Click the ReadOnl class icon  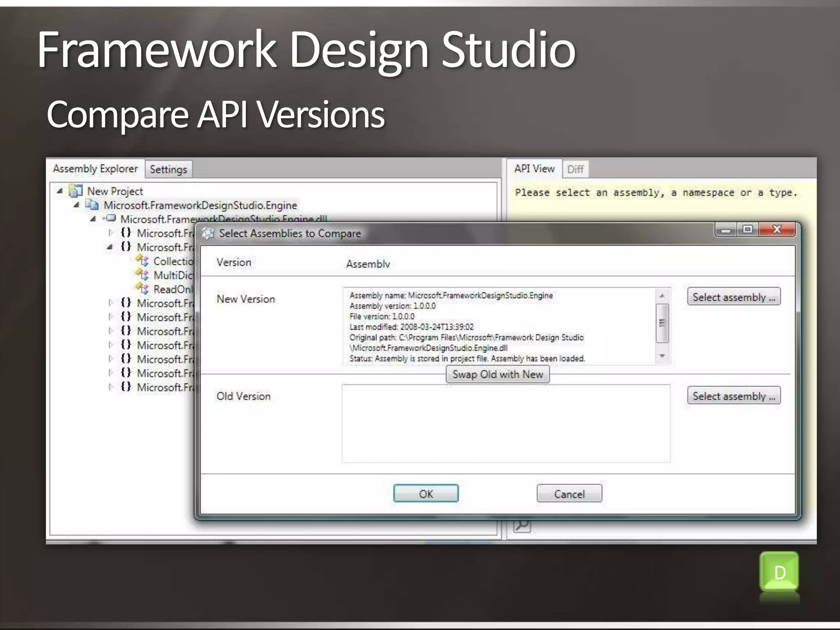point(142,289)
